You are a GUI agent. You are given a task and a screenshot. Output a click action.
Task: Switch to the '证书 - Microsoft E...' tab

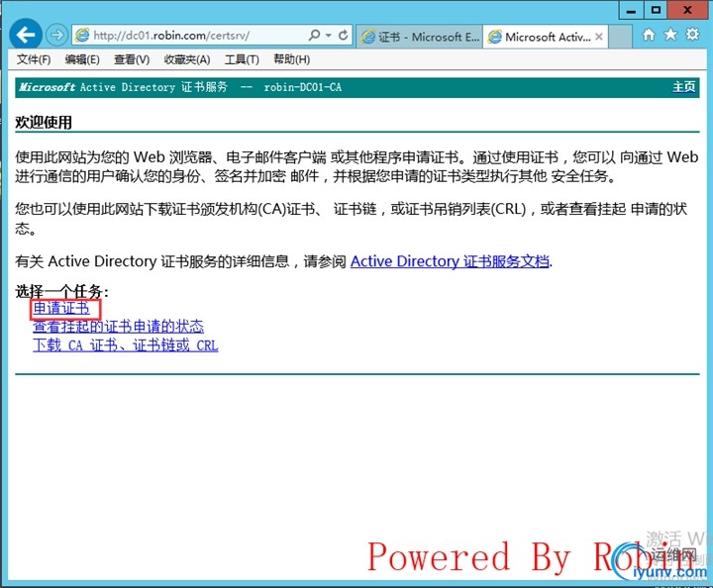(x=419, y=37)
